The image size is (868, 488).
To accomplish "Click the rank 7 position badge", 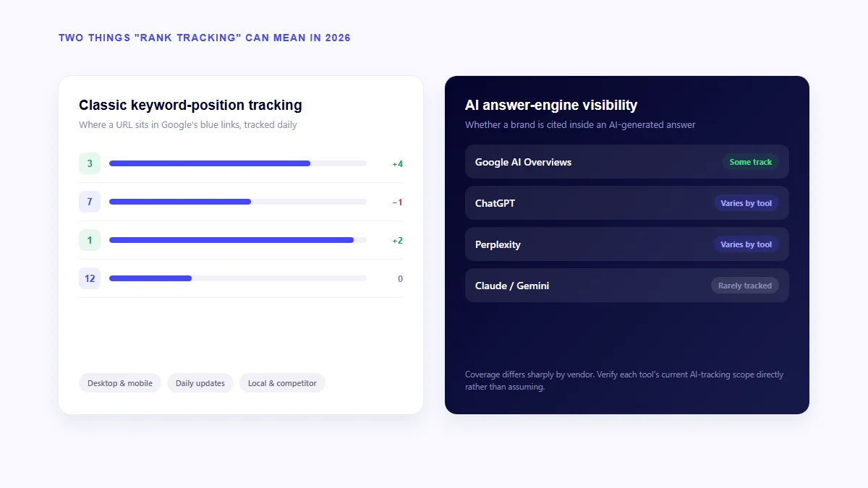I will click(90, 202).
